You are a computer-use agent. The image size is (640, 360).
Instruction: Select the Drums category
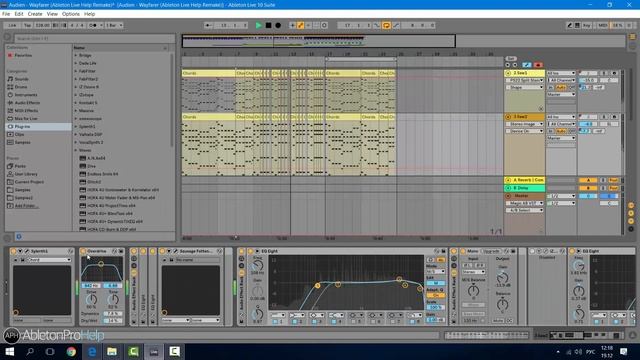(21, 87)
